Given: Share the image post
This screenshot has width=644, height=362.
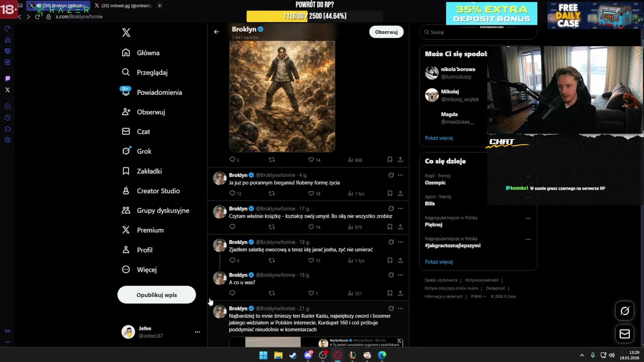Looking at the screenshot, I should (400, 159).
